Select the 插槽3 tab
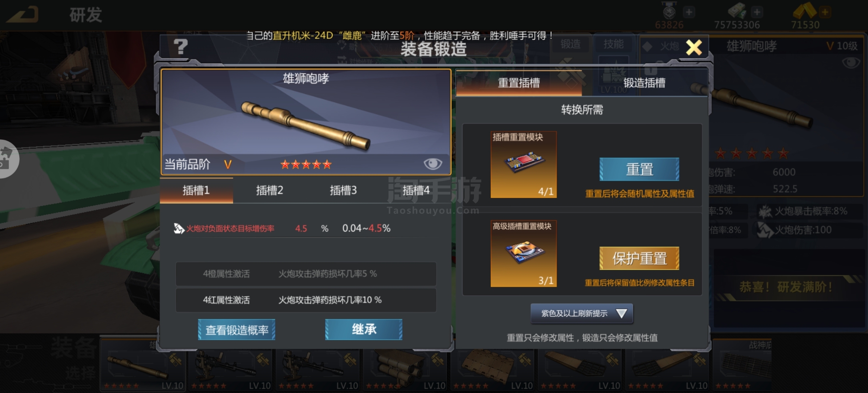868x393 pixels. [x=343, y=190]
